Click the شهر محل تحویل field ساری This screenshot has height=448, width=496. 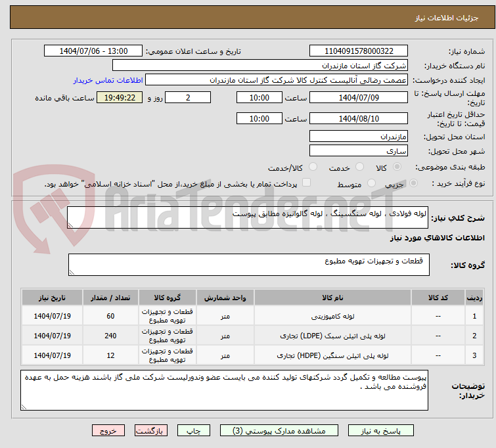click(x=358, y=151)
